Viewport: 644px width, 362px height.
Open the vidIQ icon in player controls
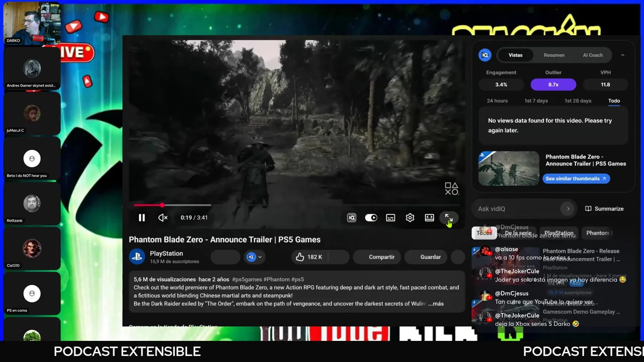(352, 218)
